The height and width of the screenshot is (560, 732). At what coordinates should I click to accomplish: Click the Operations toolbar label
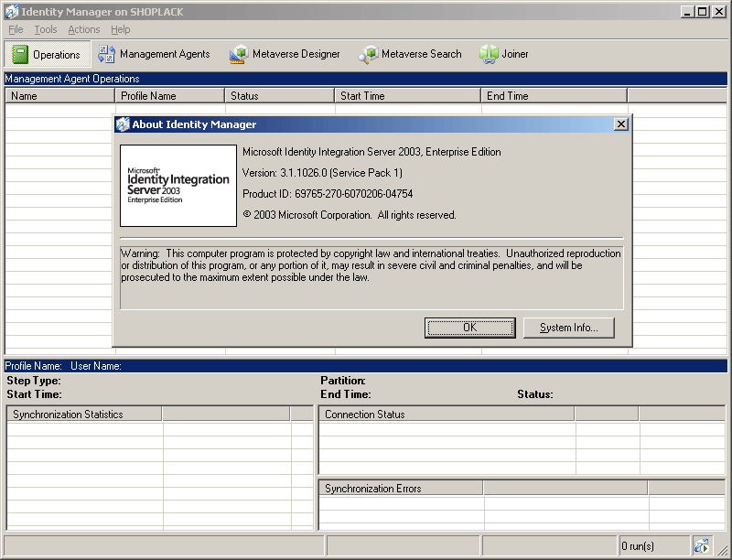tap(57, 55)
